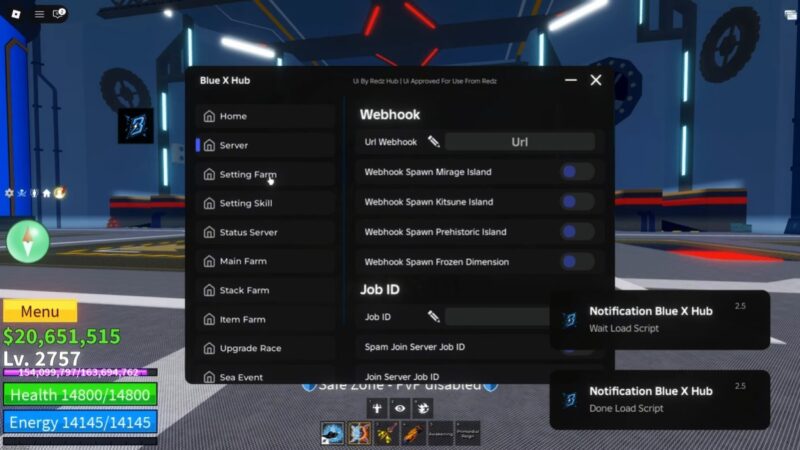Image resolution: width=800 pixels, height=450 pixels.
Task: Click the Job ID input field
Action: point(497,317)
